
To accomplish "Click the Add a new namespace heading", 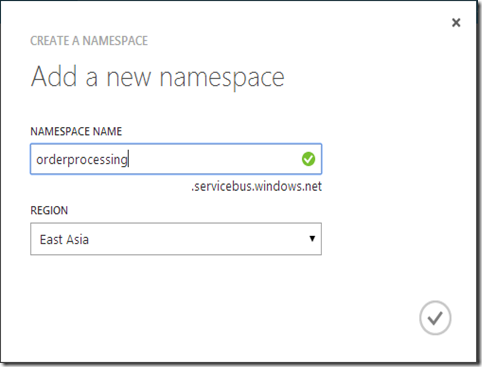I will tap(157, 77).
